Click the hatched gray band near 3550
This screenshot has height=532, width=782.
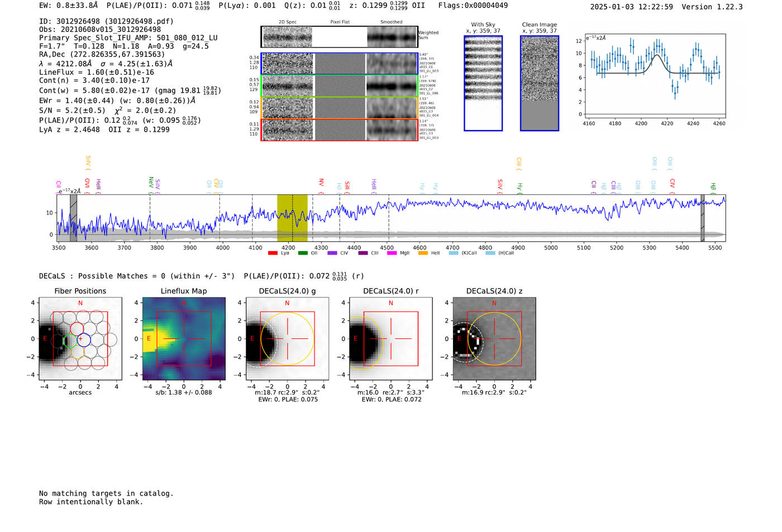click(73, 218)
